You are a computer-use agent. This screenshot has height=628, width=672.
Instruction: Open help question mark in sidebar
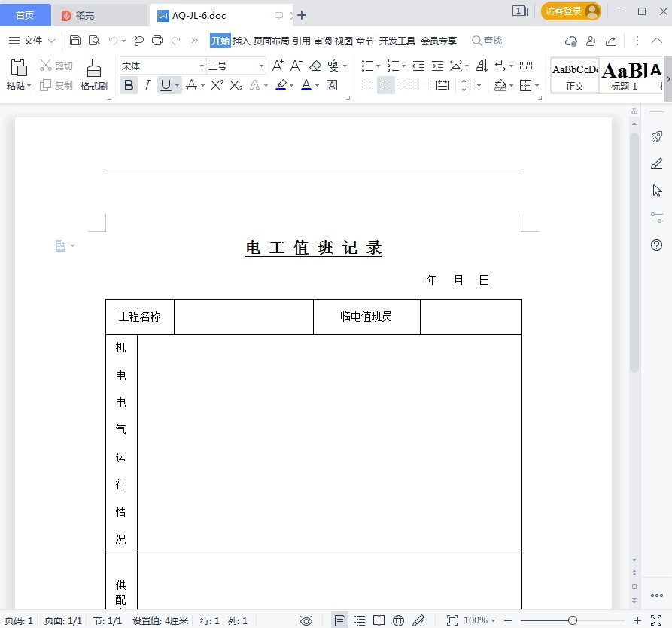(x=656, y=245)
